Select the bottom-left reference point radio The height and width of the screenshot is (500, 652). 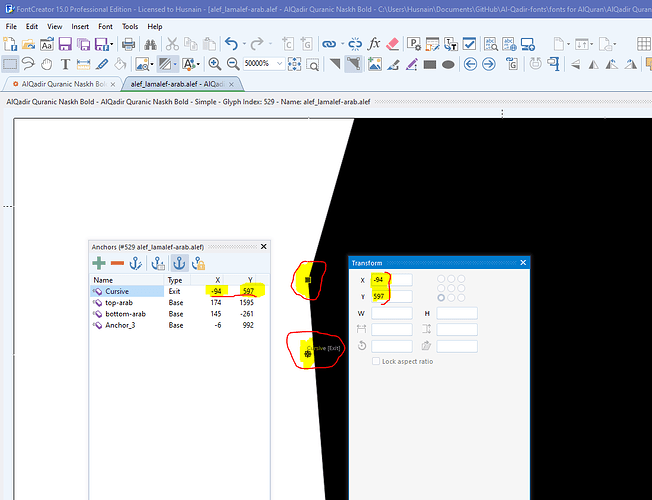click(441, 297)
